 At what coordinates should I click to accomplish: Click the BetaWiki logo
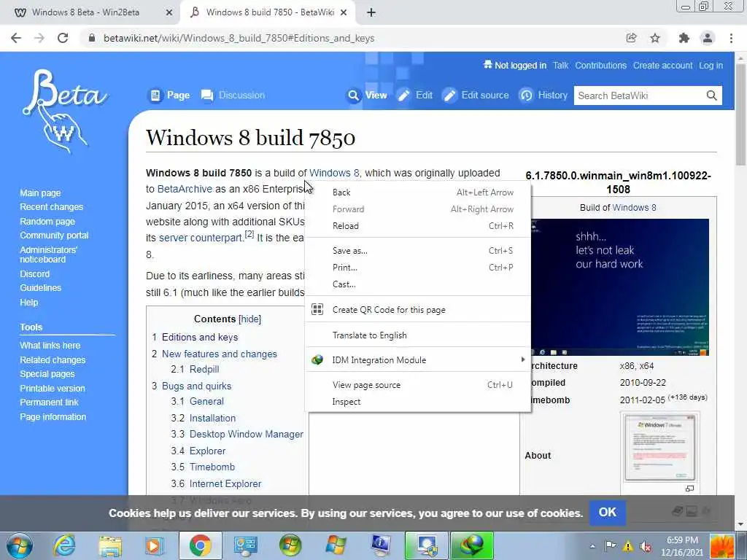[x=64, y=111]
